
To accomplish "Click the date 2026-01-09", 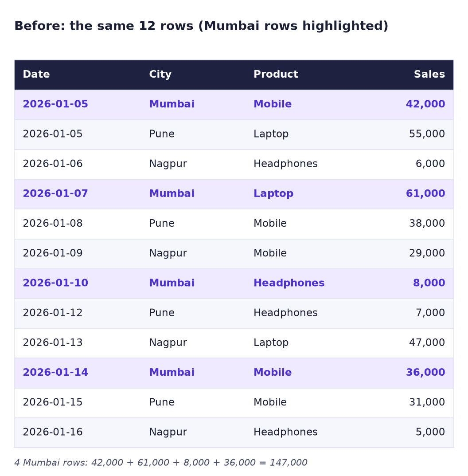I will point(52,253).
